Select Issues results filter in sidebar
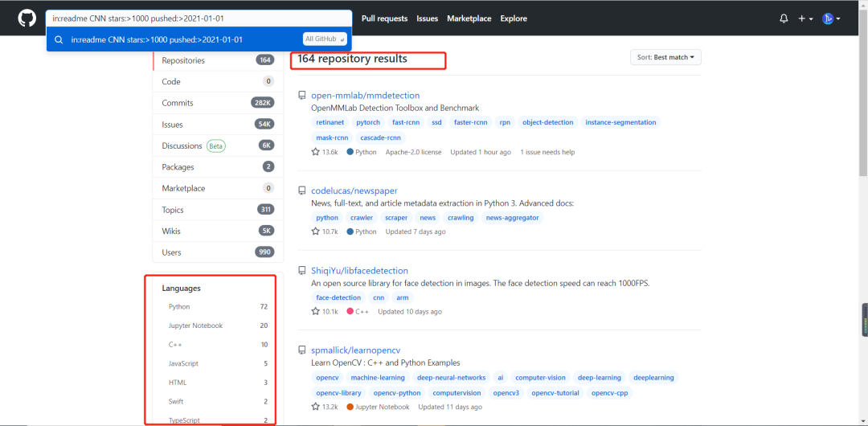 [x=218, y=125]
